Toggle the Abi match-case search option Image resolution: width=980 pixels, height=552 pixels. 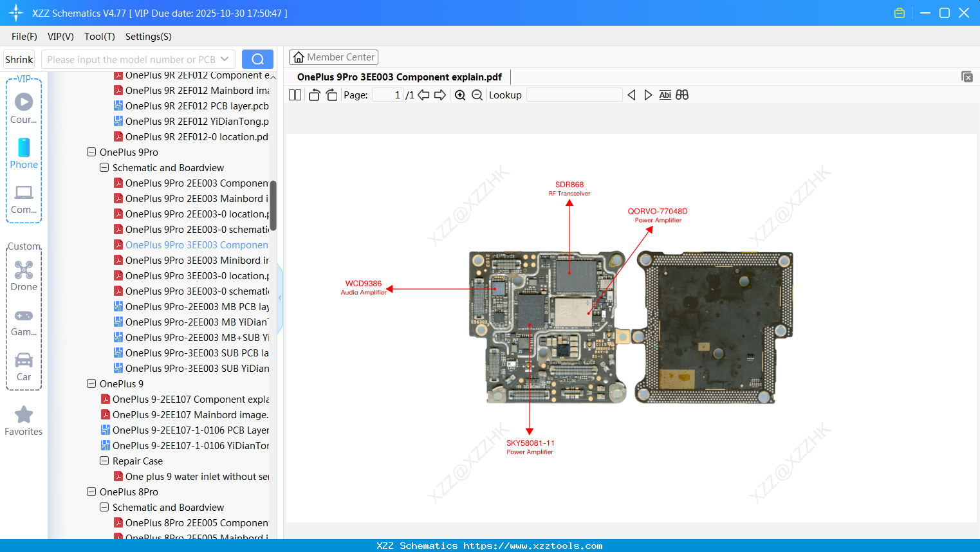[x=665, y=95]
